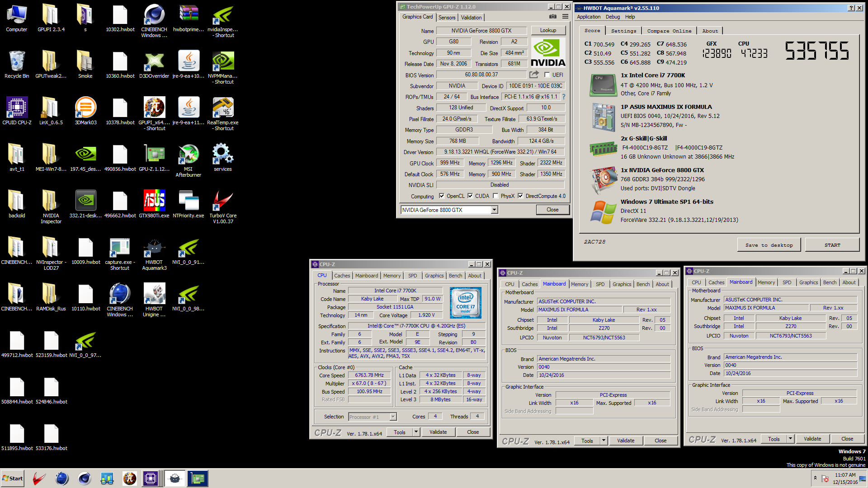868x488 pixels.
Task: Click Aquamark help question mark button
Action: 851,8
